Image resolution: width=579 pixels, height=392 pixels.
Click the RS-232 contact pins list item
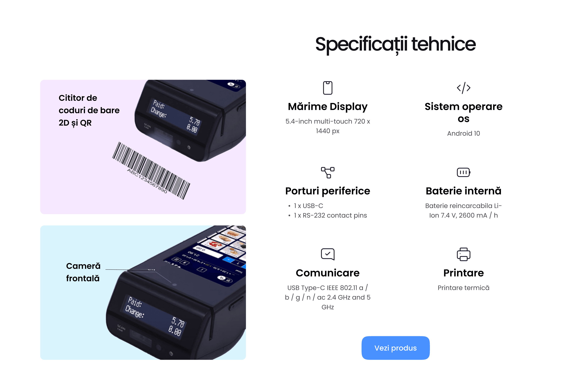(330, 215)
